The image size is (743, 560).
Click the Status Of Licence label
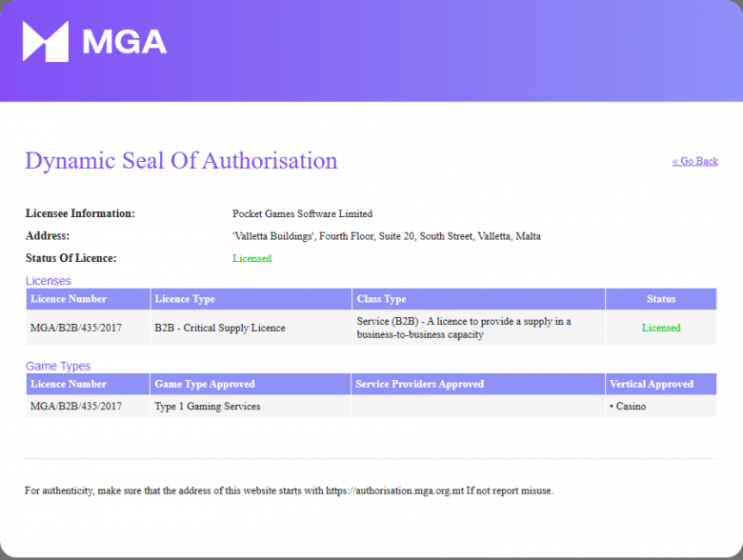click(70, 258)
